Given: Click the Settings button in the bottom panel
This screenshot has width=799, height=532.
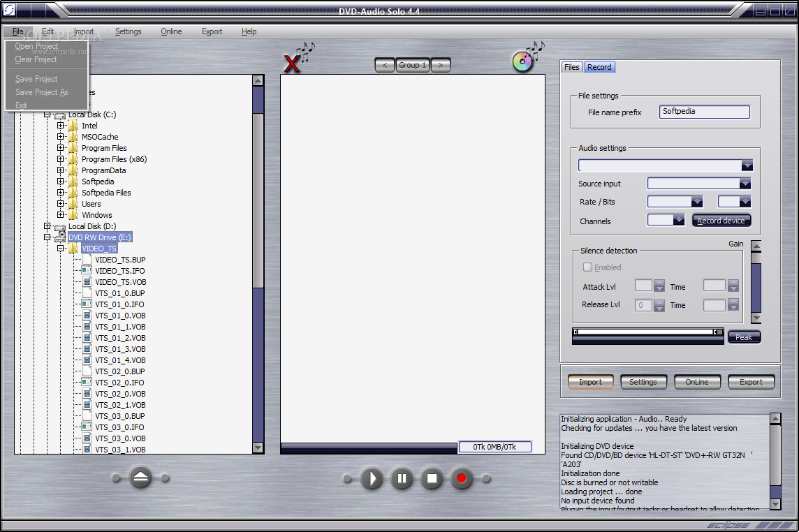Looking at the screenshot, I should coord(643,382).
